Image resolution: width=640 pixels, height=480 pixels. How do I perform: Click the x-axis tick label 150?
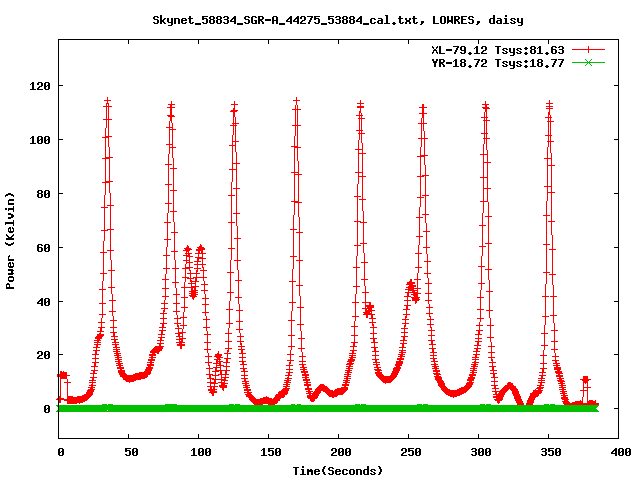coord(271,452)
